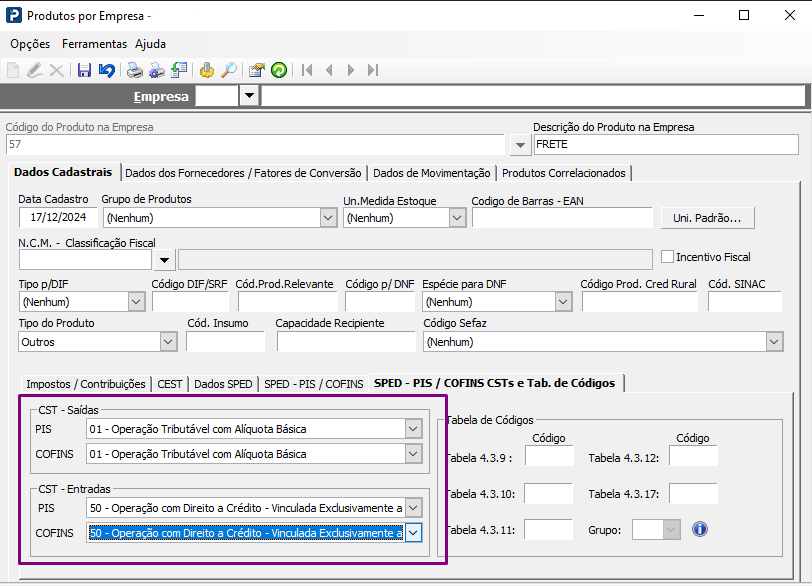Open printer settings with the gear printer icon

coord(156,70)
